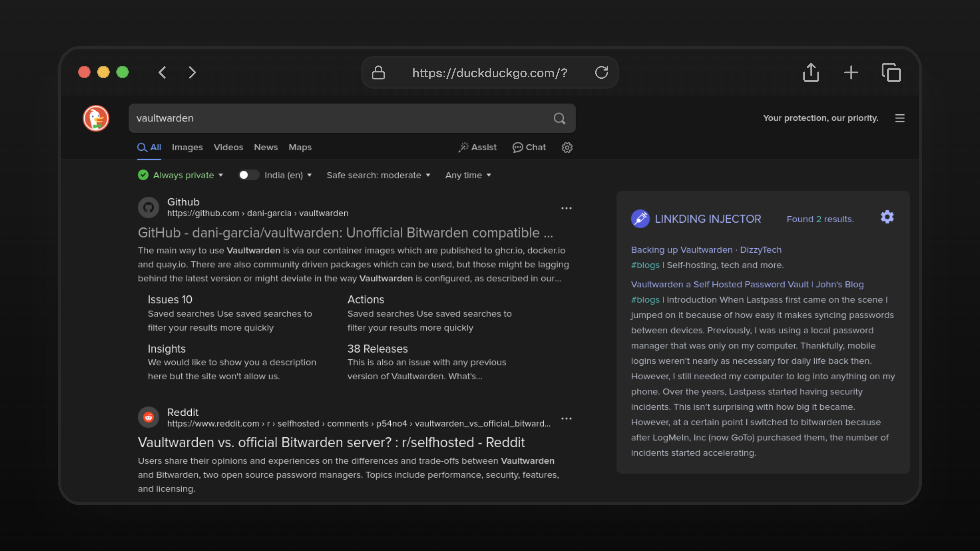Open Linkding Injector settings gear
Screen dimensions: 980x551
coord(887,217)
